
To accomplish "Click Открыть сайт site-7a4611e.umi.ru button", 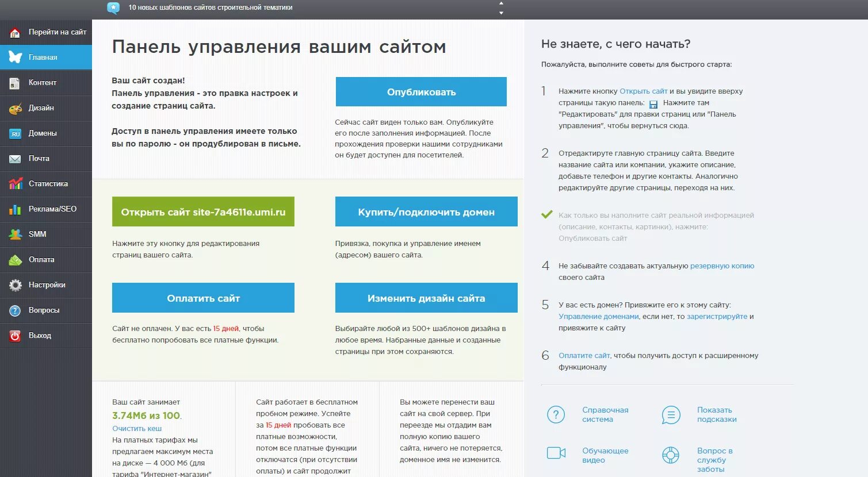I will 203,212.
